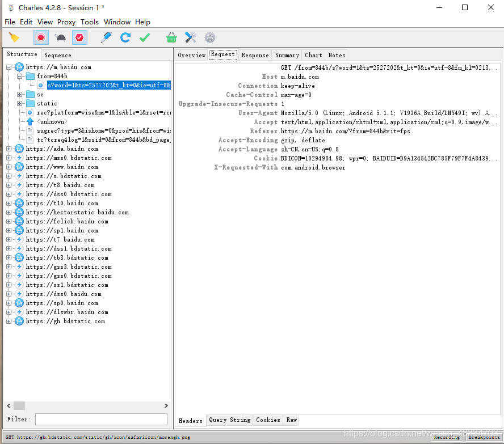The image size is (504, 444).
Task: Expand https://ada.baidu.com node
Action: 9,149
